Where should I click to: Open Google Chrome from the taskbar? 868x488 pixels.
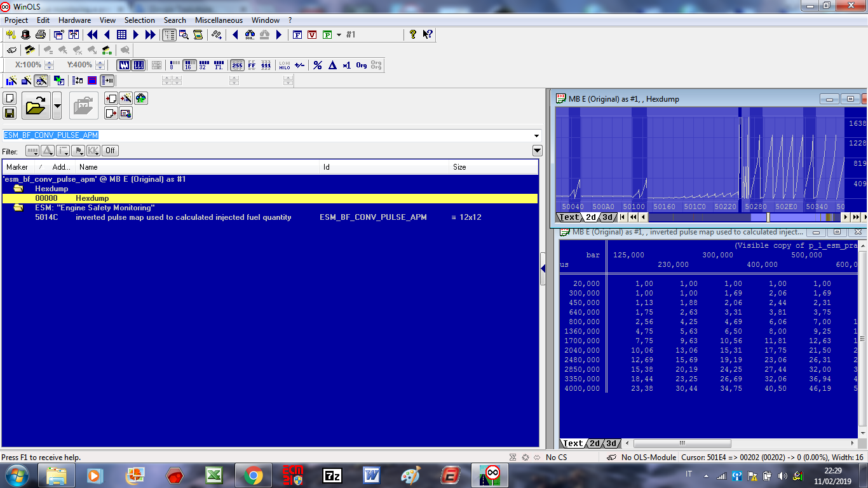[x=253, y=475]
